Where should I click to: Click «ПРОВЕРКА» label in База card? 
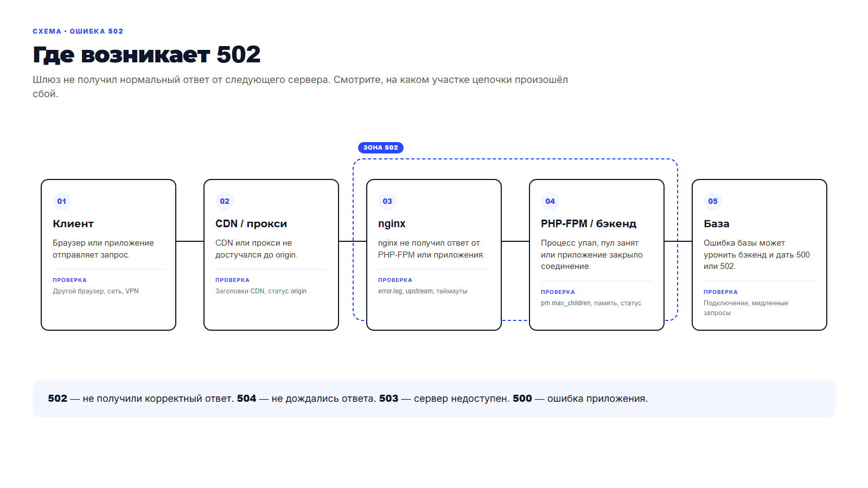720,292
